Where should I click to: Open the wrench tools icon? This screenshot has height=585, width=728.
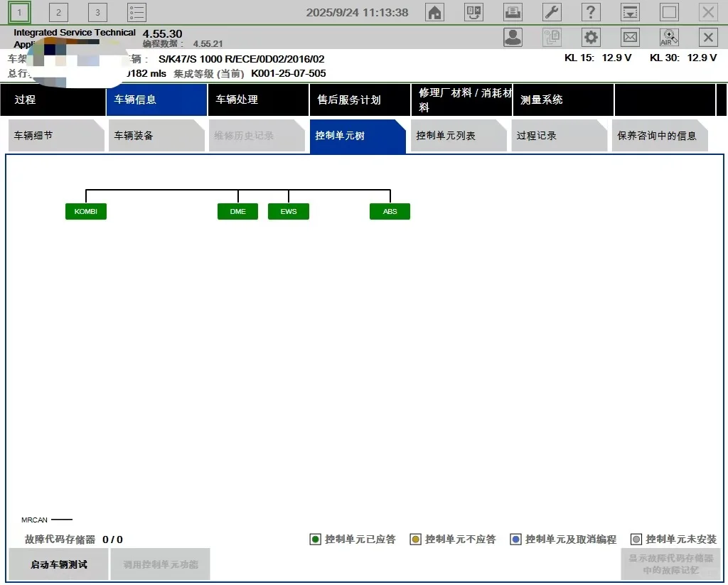552,13
